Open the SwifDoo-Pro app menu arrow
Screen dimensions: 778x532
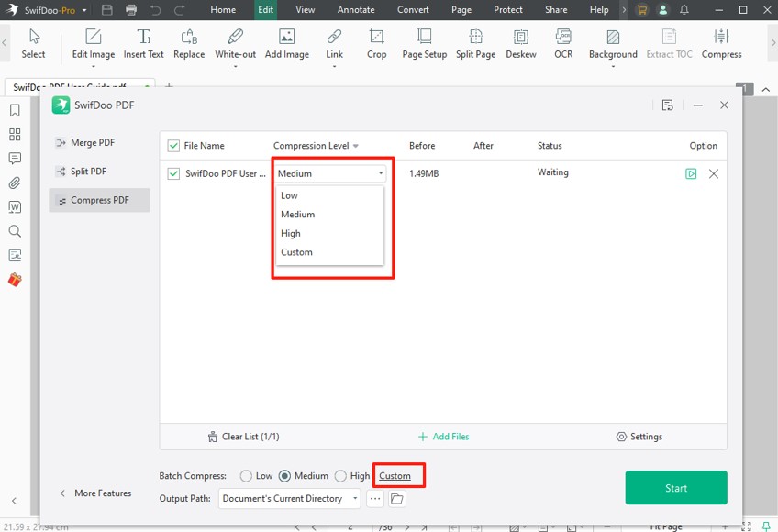point(84,10)
